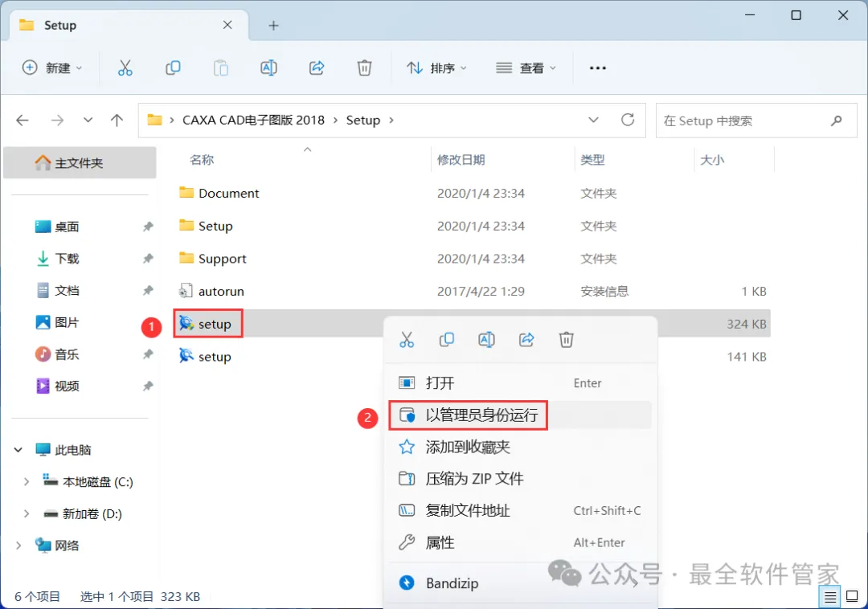Open the 排序 (Sort) dropdown
The image size is (868, 609).
pos(436,68)
